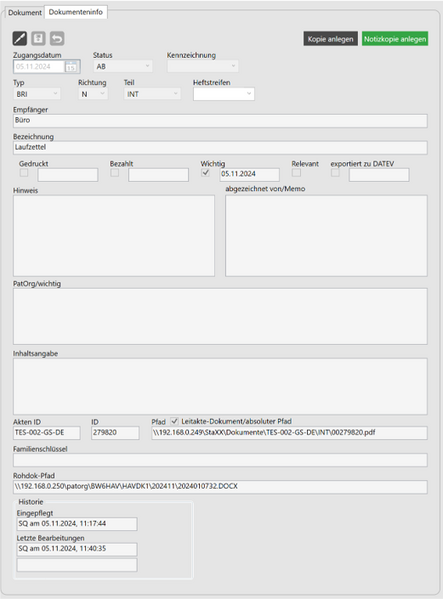
Task: Click the ID field 279820
Action: [115, 433]
